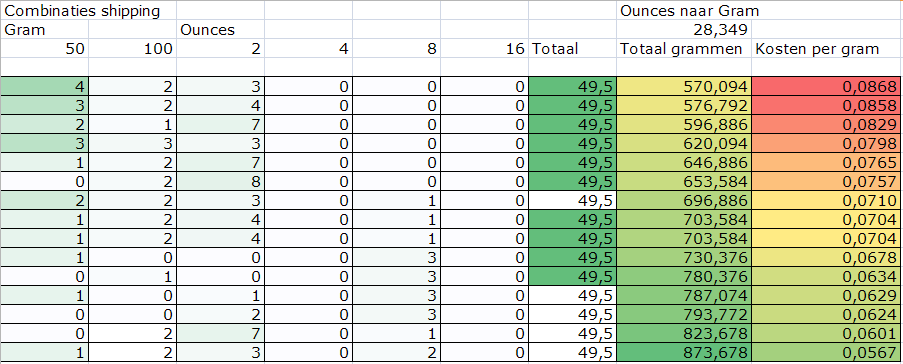Select the 'Kosten per gram' column header

point(826,49)
